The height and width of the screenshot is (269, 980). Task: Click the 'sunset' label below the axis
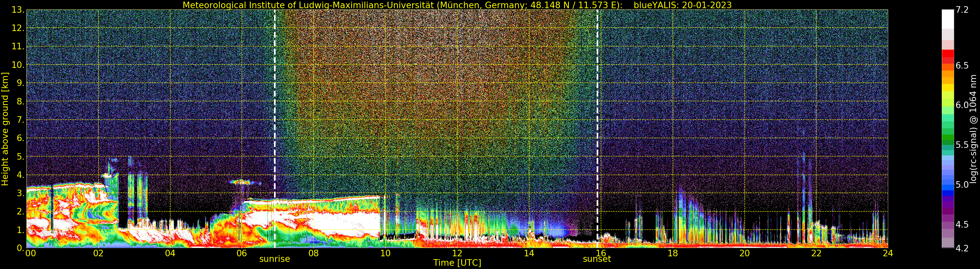click(x=597, y=259)
